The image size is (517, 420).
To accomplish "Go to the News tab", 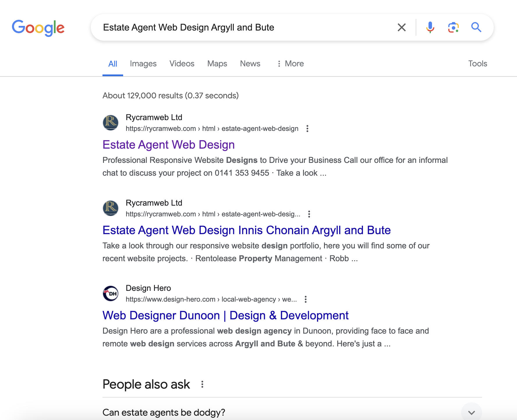I will coord(250,64).
